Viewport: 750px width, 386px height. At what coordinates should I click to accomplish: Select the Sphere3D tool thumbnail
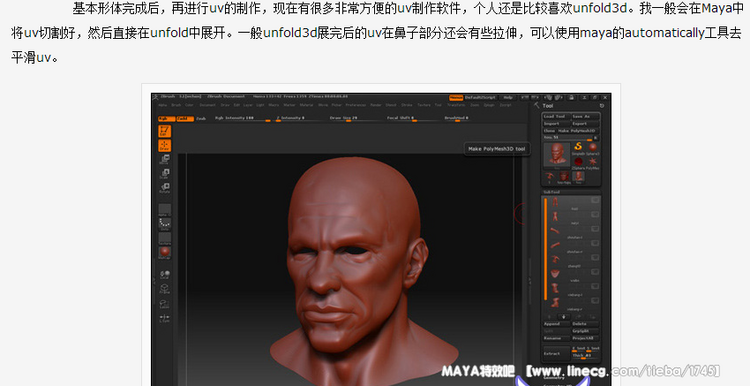593,147
